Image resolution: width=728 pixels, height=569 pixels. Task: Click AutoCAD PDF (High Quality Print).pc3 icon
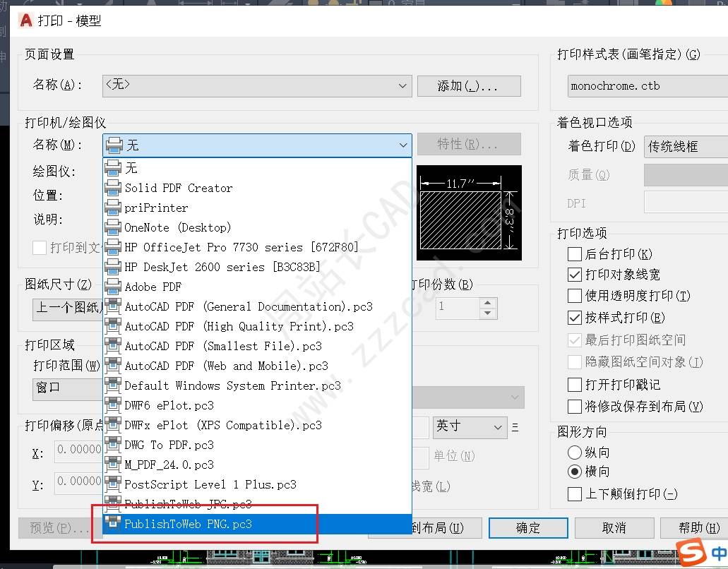point(113,326)
